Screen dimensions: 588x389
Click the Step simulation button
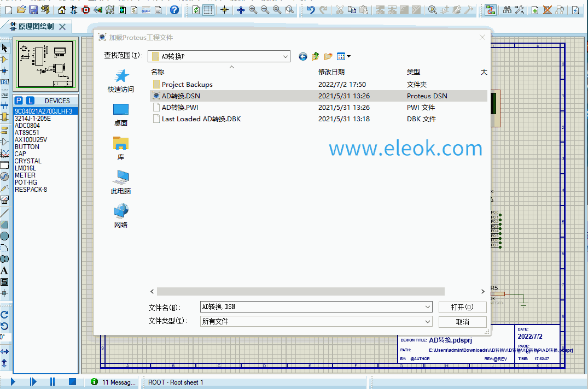33,382
